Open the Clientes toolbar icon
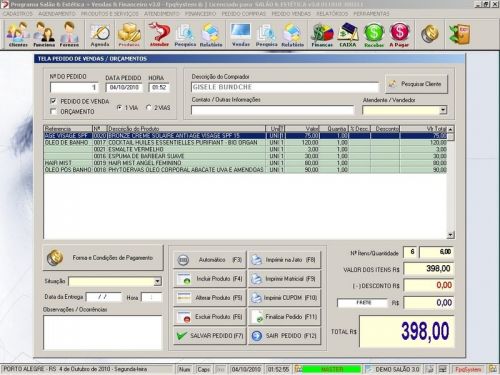Image resolution: width=500 pixels, height=375 pixels. click(18, 34)
